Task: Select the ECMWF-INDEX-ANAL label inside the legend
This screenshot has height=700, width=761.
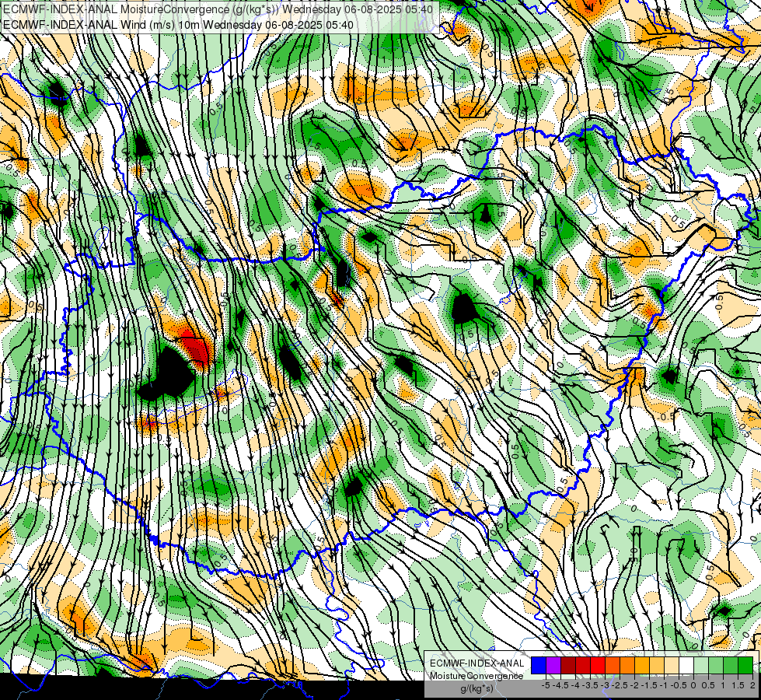Action: pyautogui.click(x=476, y=663)
